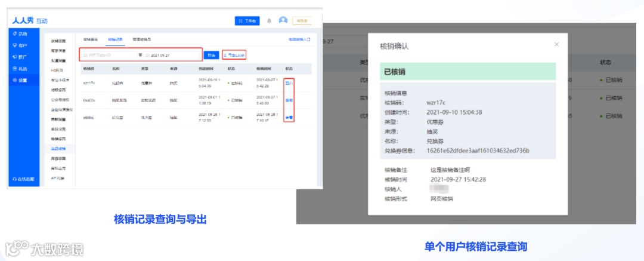The width and height of the screenshot is (644, 261).
Task: Click remark text 这是核销备注啊
Action: click(450, 170)
